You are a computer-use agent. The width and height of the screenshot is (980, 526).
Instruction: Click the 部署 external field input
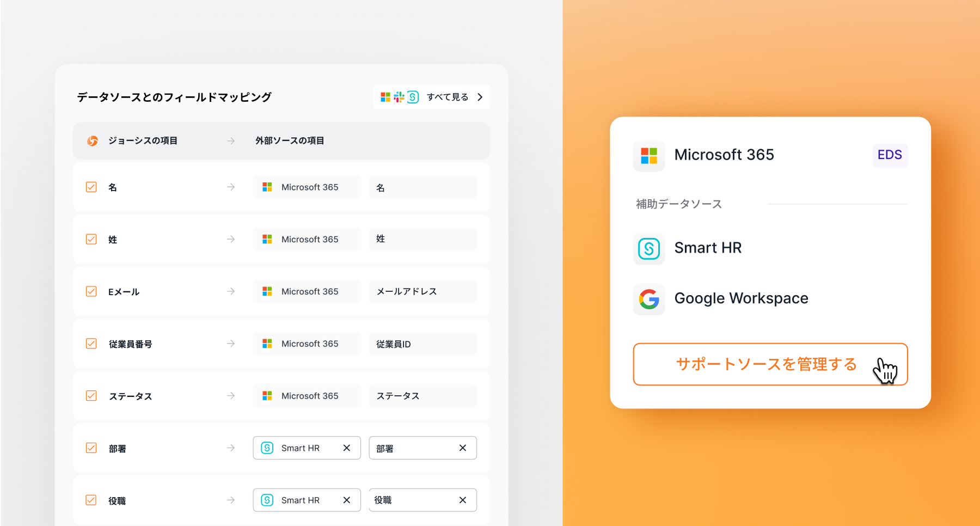423,448
